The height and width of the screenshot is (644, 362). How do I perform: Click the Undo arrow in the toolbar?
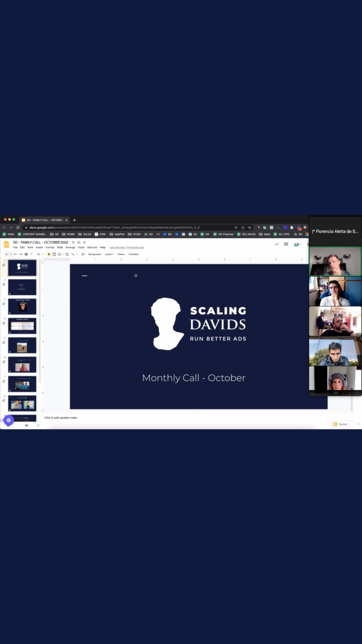15,254
